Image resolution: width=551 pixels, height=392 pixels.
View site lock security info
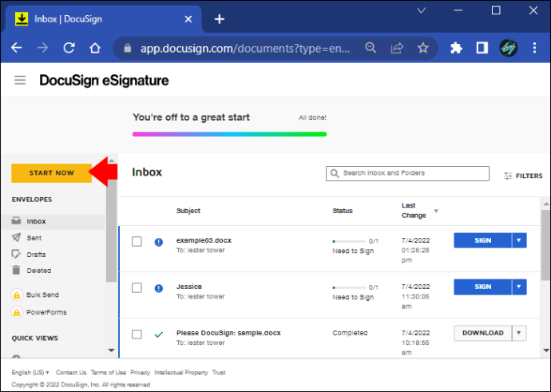click(128, 48)
